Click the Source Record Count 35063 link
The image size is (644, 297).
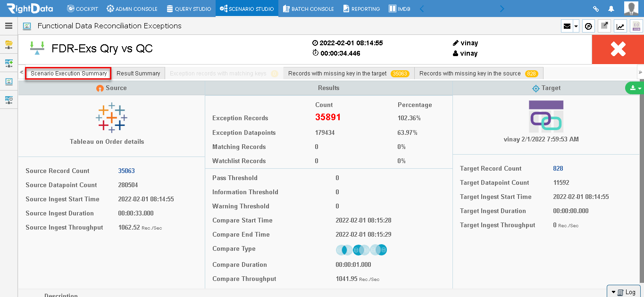[x=126, y=171]
